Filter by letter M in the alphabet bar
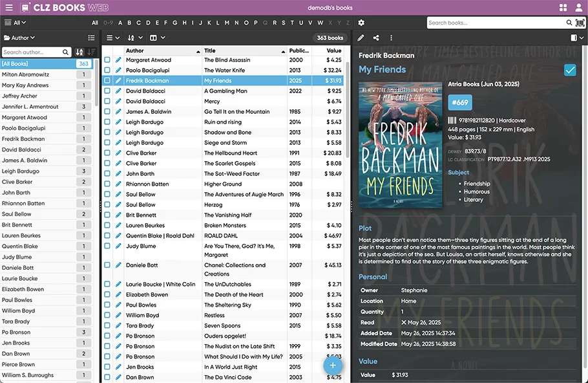The width and height of the screenshot is (588, 383). point(227,23)
